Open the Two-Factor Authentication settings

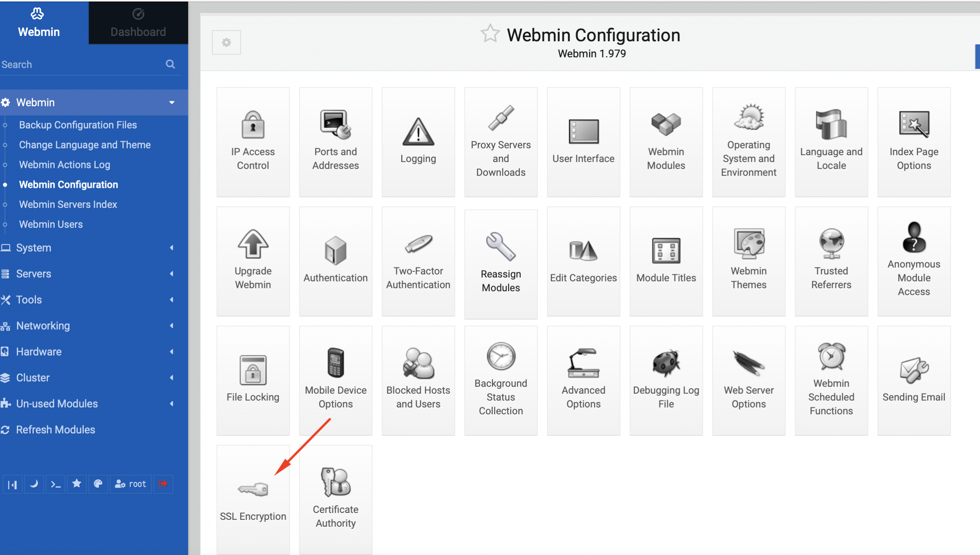point(417,262)
